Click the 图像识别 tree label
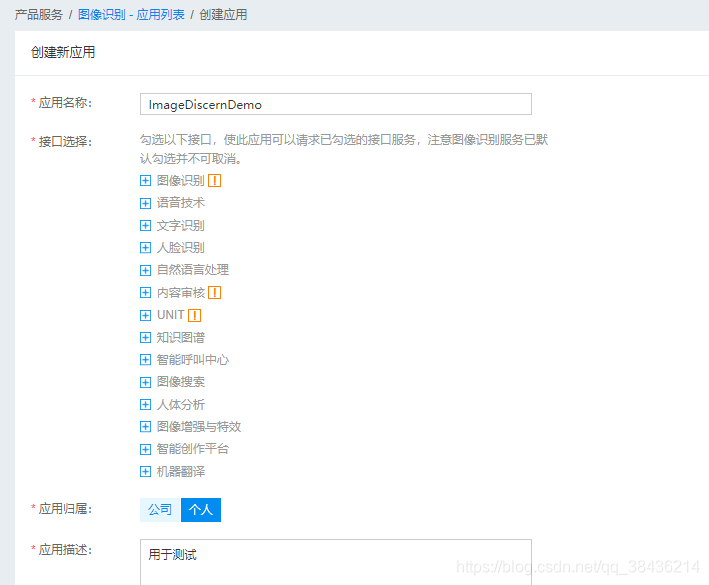The image size is (709, 585). click(180, 181)
